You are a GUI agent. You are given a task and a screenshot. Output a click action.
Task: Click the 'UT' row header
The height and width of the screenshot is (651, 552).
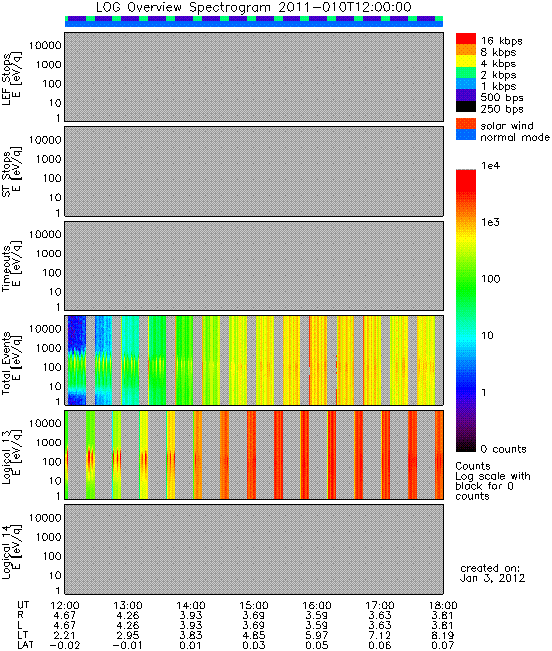pos(23,605)
